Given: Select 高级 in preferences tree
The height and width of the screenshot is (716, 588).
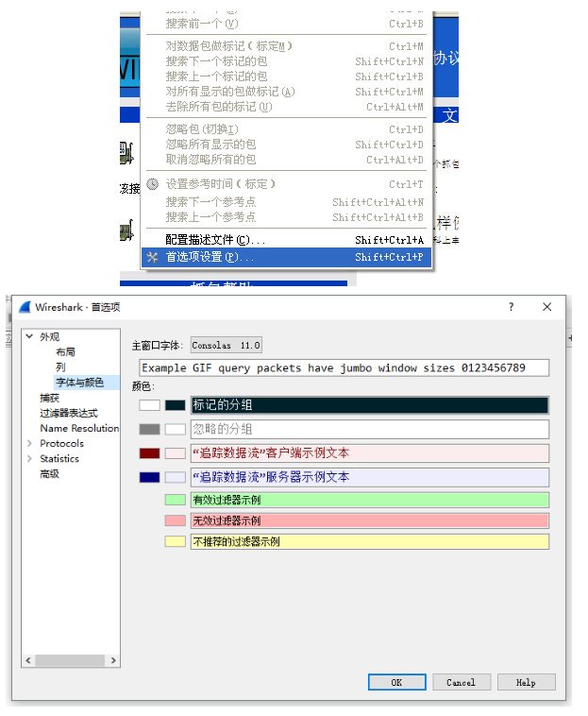Looking at the screenshot, I should tap(49, 474).
